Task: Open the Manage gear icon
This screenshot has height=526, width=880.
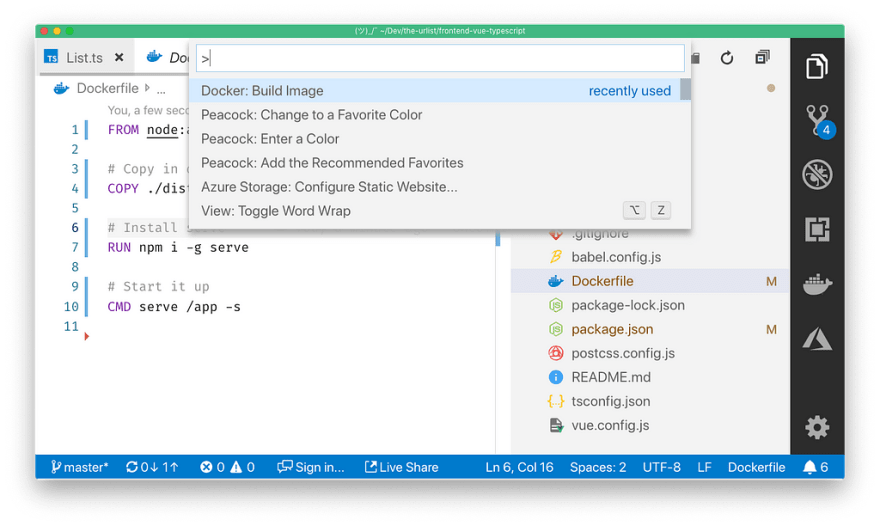Action: click(x=817, y=428)
